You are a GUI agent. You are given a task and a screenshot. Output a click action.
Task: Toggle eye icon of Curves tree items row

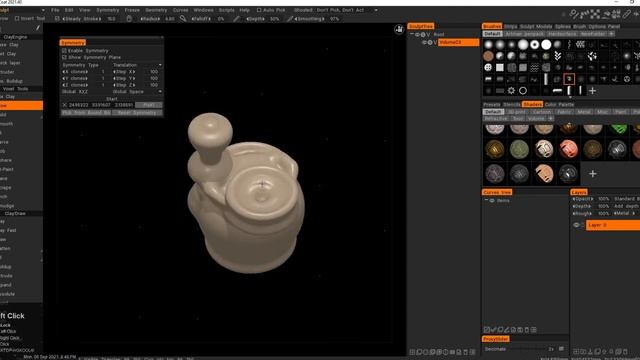[x=492, y=200]
